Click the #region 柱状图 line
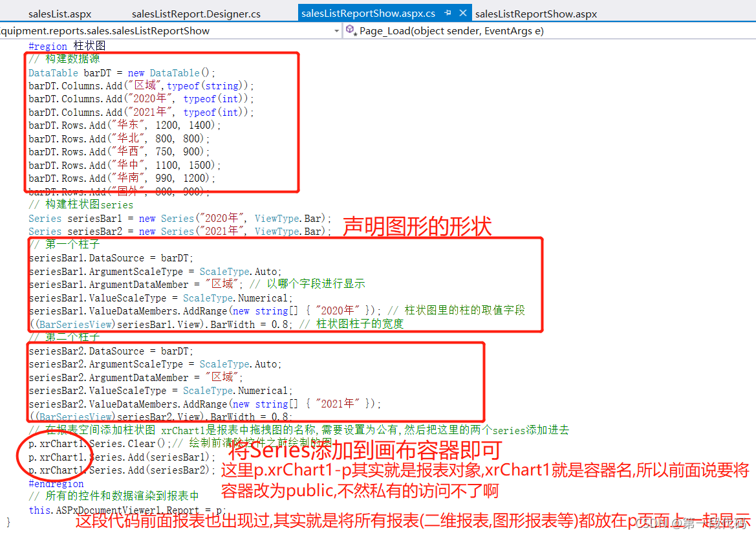Image resolution: width=756 pixels, height=535 pixels. pyautogui.click(x=67, y=46)
